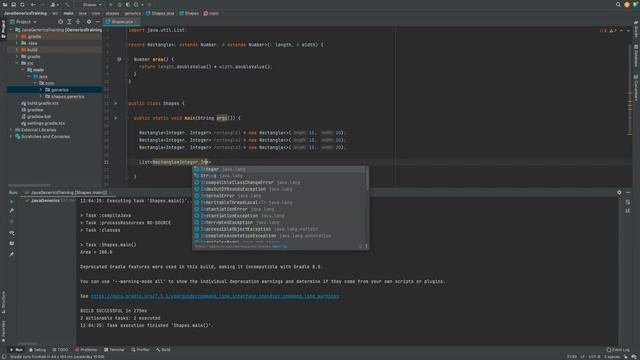Click Next Tip link in completion popup
This screenshot has width=640, height=360.
[280, 247]
